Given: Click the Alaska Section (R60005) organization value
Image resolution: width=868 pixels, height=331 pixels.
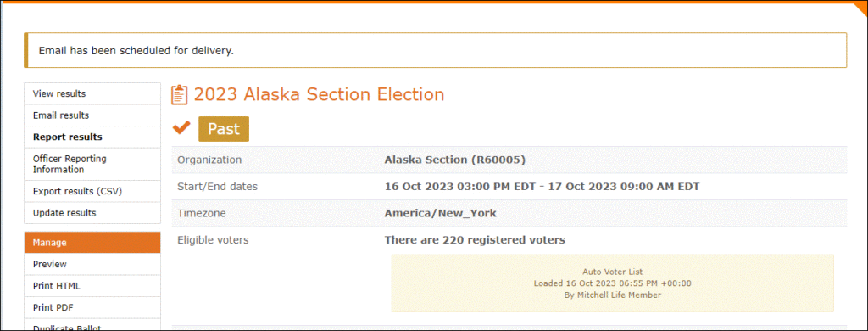Looking at the screenshot, I should tap(454, 160).
